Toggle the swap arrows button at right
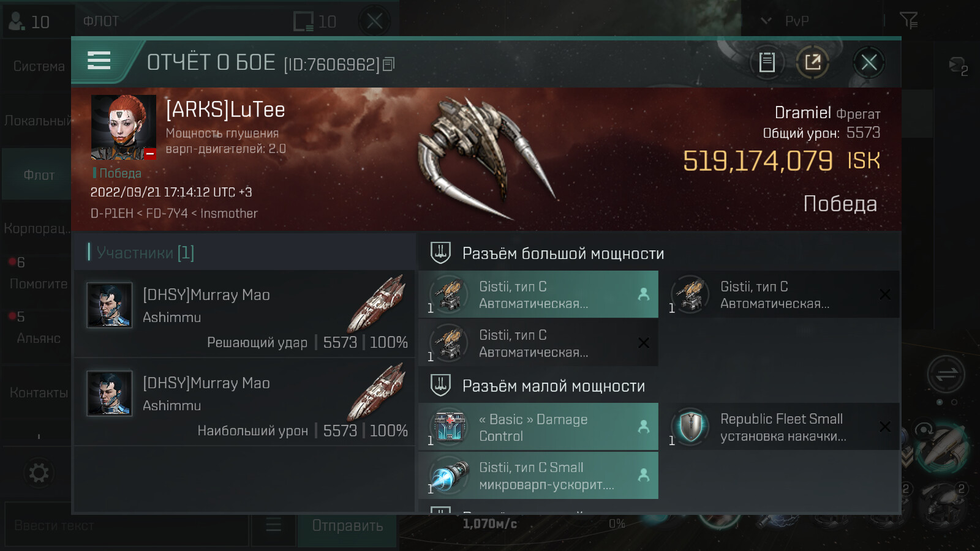The width and height of the screenshot is (980, 551). point(946,374)
